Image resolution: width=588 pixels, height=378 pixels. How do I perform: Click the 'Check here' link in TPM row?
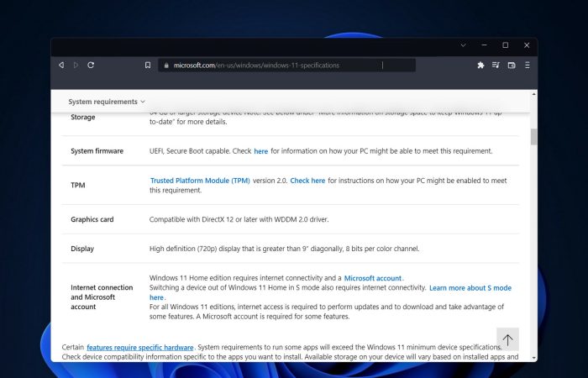coord(307,181)
